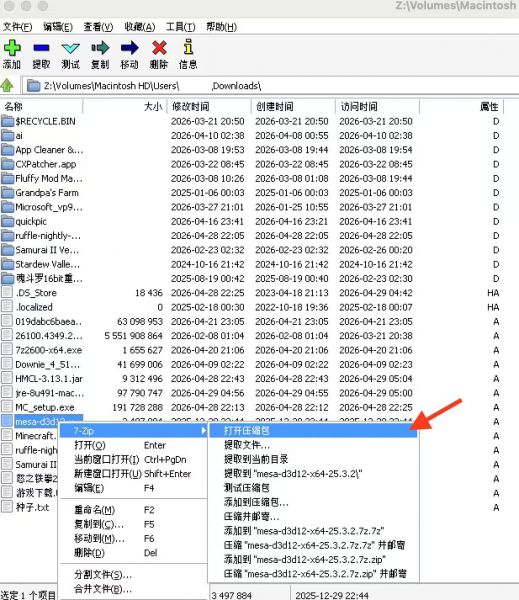Click the Extract (提取) minus icon
519x600 pixels.
[41, 48]
